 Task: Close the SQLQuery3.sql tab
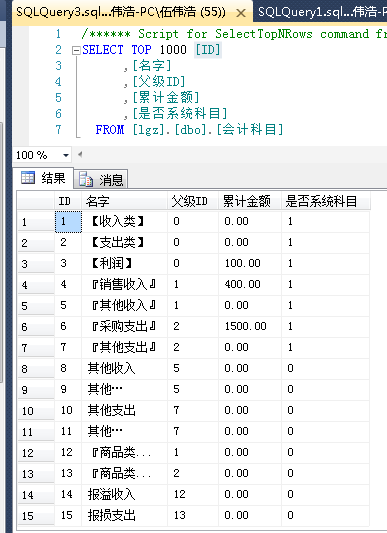coord(241,13)
